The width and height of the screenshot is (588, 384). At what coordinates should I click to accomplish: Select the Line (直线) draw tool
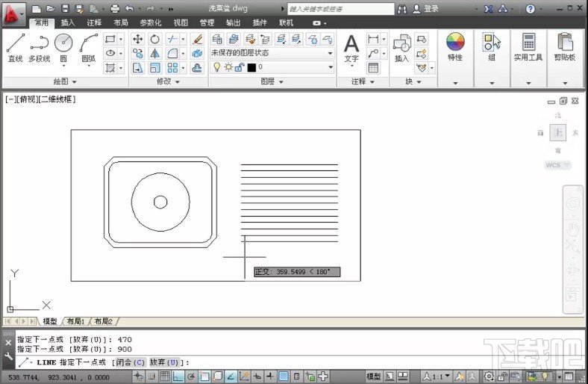[x=16, y=47]
